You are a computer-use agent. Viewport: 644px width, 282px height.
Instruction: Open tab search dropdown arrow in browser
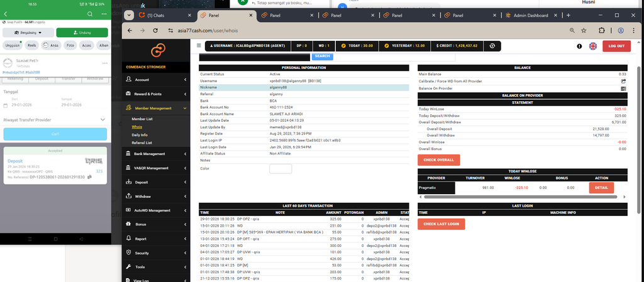[x=130, y=15]
